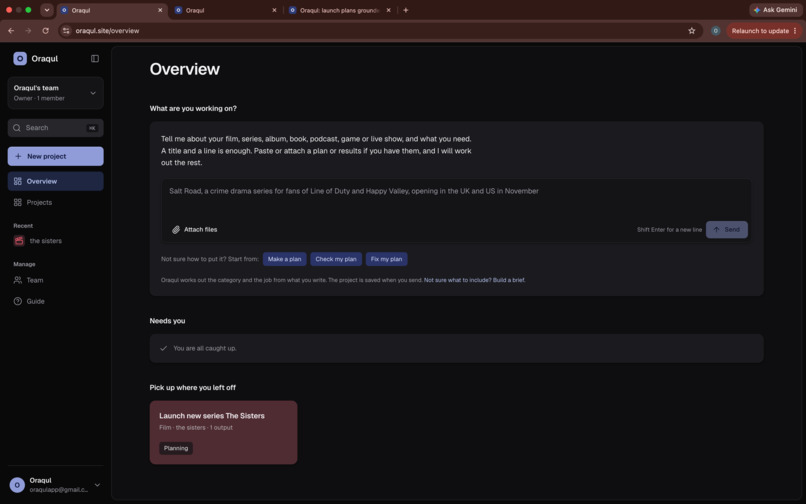Close the first Oraqul tab
The width and height of the screenshot is (806, 504).
tap(160, 10)
